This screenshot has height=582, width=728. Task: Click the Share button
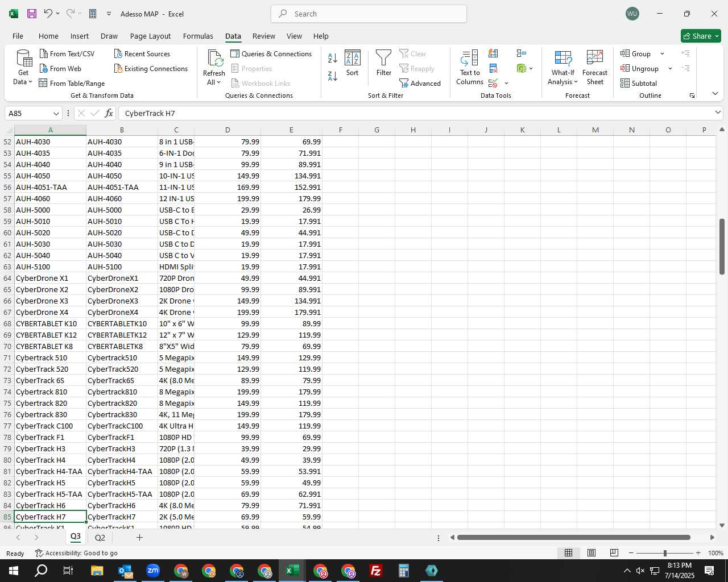pos(701,36)
